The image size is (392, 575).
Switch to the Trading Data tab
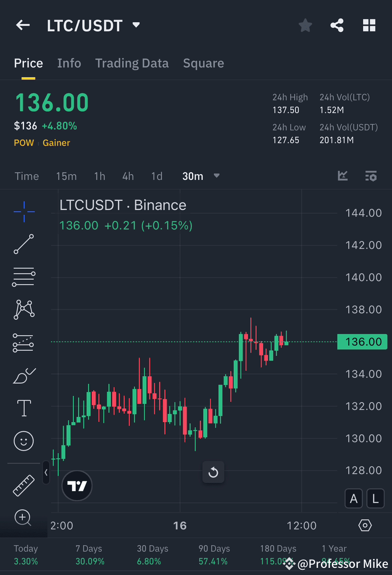pos(132,63)
